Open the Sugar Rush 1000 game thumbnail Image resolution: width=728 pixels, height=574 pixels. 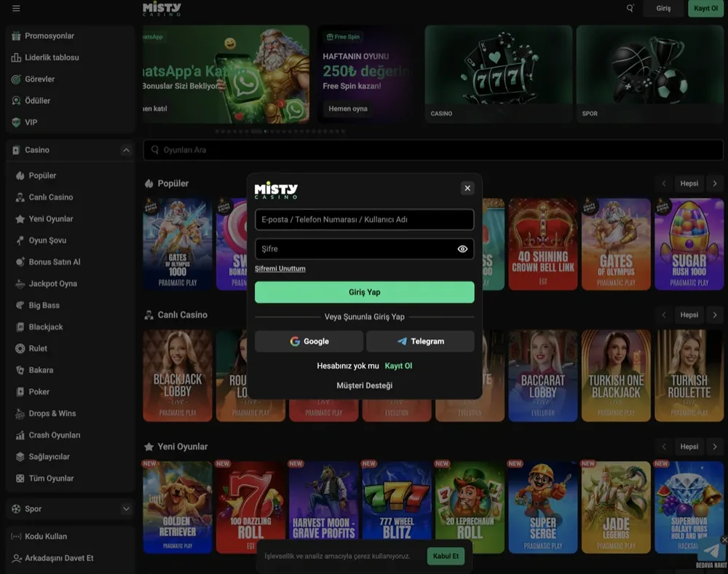[689, 244]
